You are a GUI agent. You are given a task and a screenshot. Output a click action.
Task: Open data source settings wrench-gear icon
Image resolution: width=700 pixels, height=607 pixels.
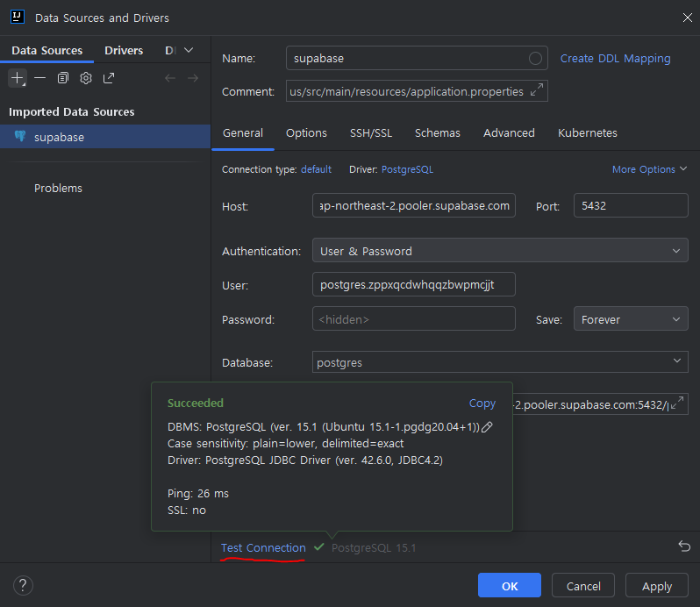coord(86,78)
